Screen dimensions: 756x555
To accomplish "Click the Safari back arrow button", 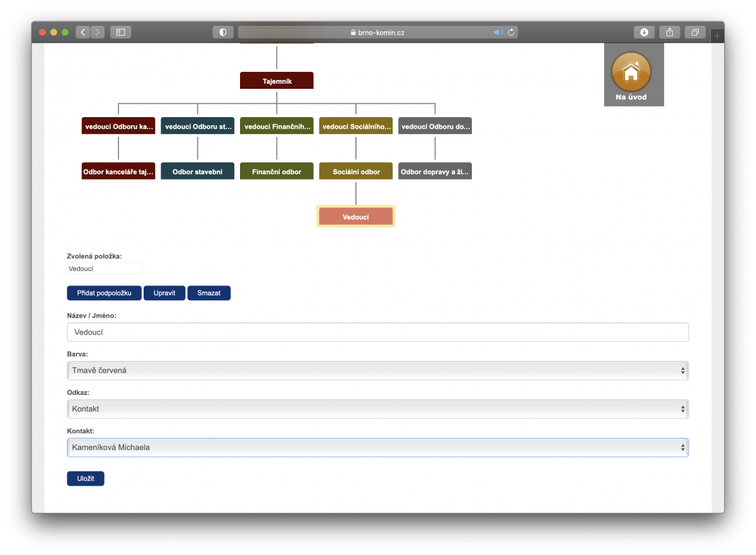I will 83,32.
